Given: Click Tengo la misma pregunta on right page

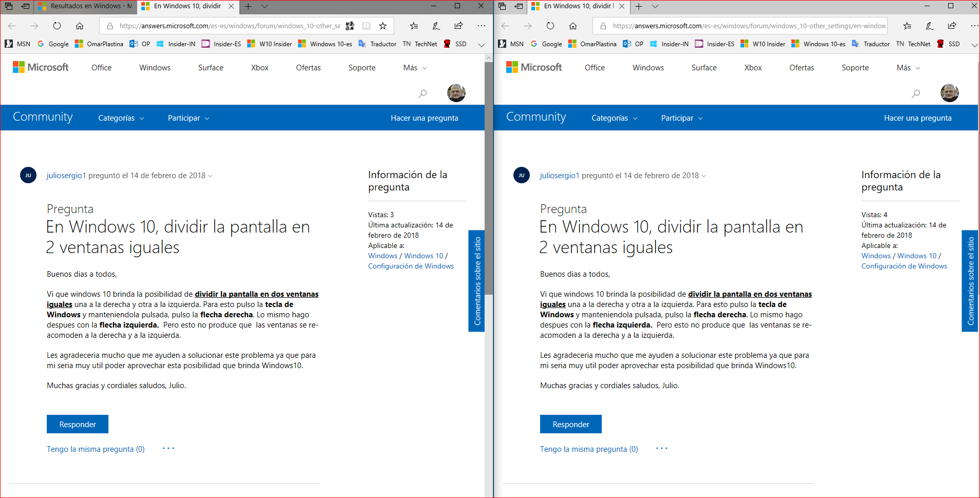Looking at the screenshot, I should point(589,449).
